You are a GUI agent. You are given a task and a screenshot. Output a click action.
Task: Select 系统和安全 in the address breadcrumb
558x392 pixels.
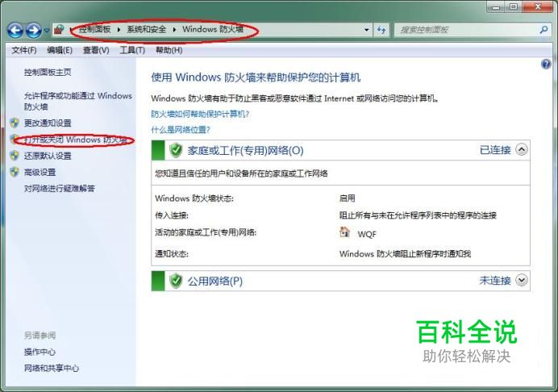(x=147, y=29)
